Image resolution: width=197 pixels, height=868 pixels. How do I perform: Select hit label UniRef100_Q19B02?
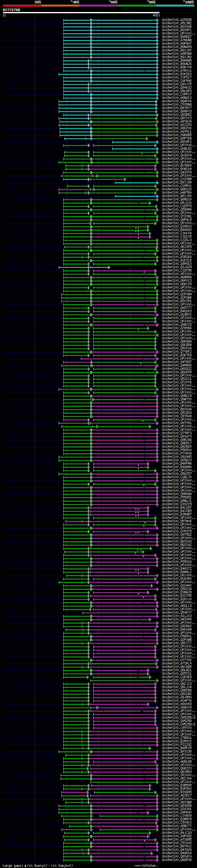(x=177, y=315)
